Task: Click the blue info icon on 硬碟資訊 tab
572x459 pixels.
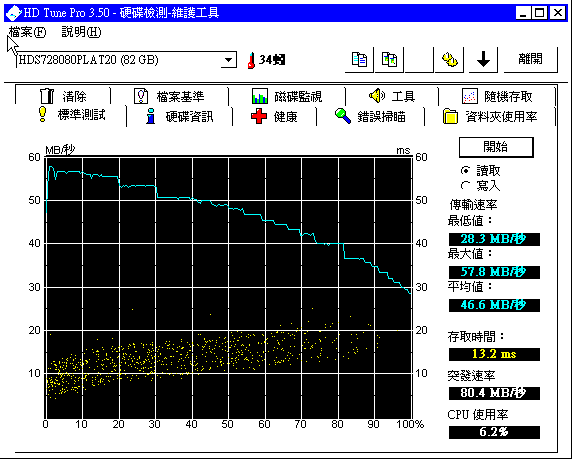Action: tap(150, 116)
